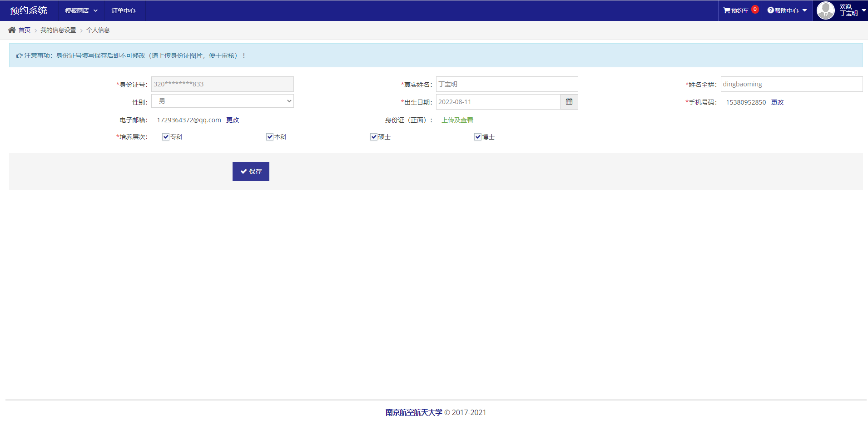Open the 性别 gender dropdown

[x=222, y=101]
